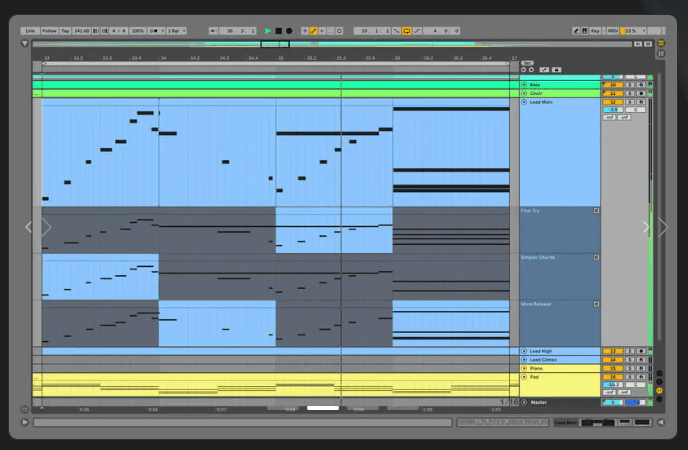Viewport: 688px width, 450px height.
Task: Toggle the Punch-Out switch icon
Action: pos(417,31)
